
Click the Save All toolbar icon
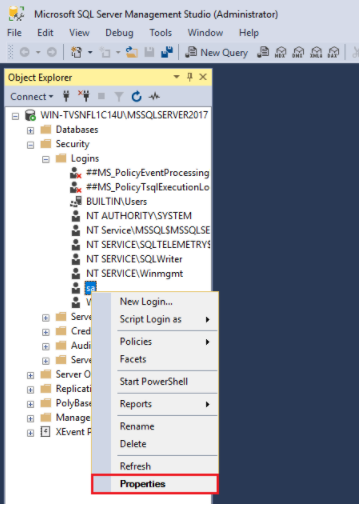click(x=167, y=52)
